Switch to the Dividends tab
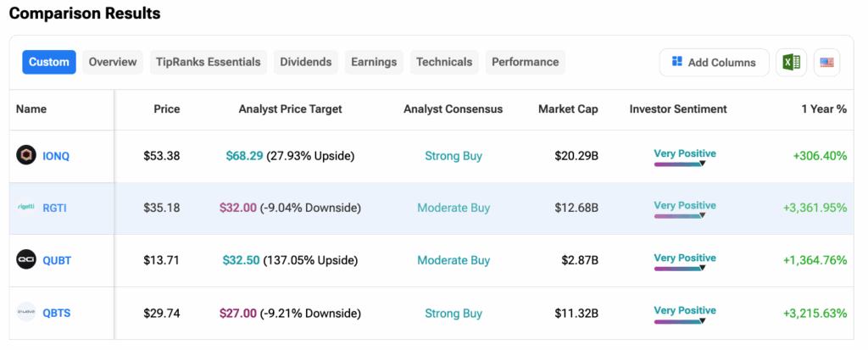The image size is (868, 350). click(306, 62)
